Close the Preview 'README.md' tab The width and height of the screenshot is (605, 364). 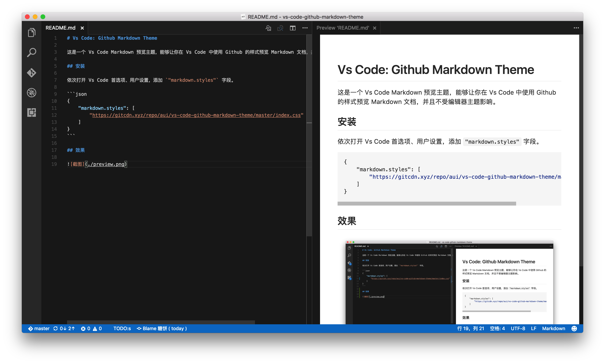tap(374, 28)
